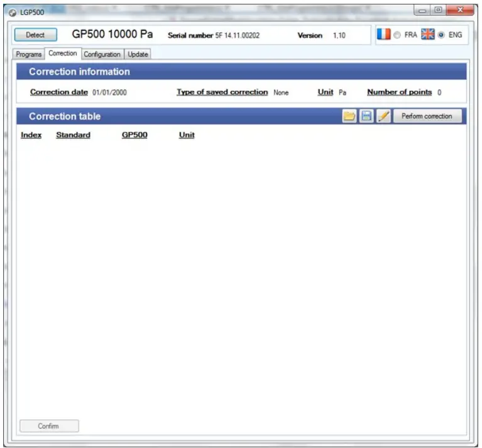
Task: Open correction file with folder icon
Action: [x=349, y=116]
